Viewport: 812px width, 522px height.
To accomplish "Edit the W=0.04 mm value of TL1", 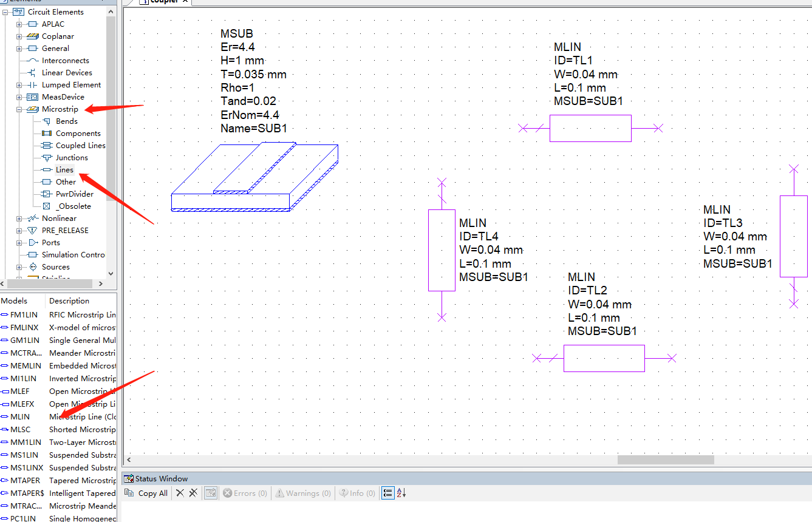I will tap(585, 74).
